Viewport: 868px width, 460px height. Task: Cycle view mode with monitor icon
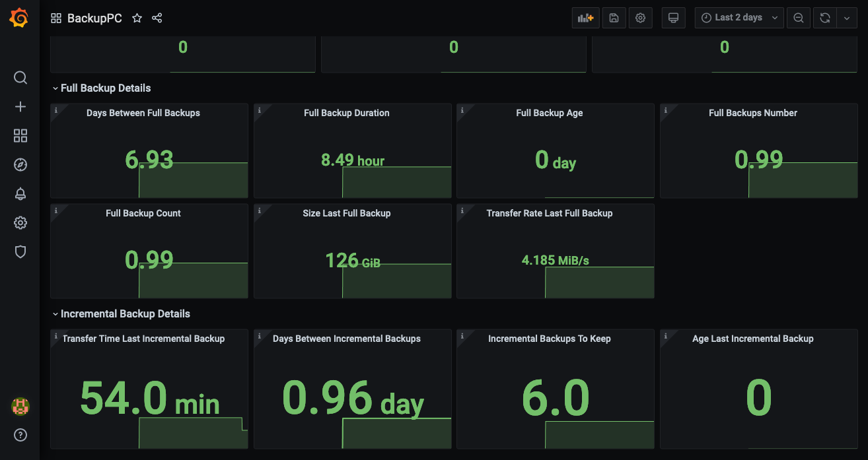673,18
